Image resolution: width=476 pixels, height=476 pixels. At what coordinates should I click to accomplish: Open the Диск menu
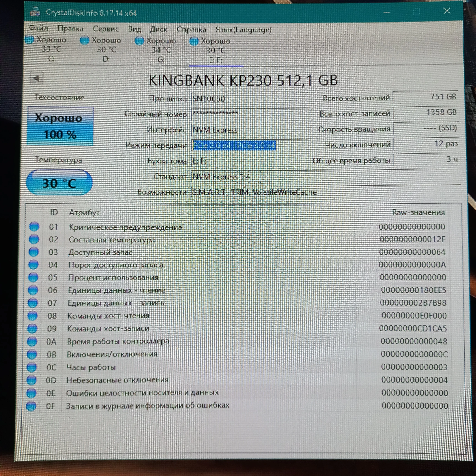[159, 29]
